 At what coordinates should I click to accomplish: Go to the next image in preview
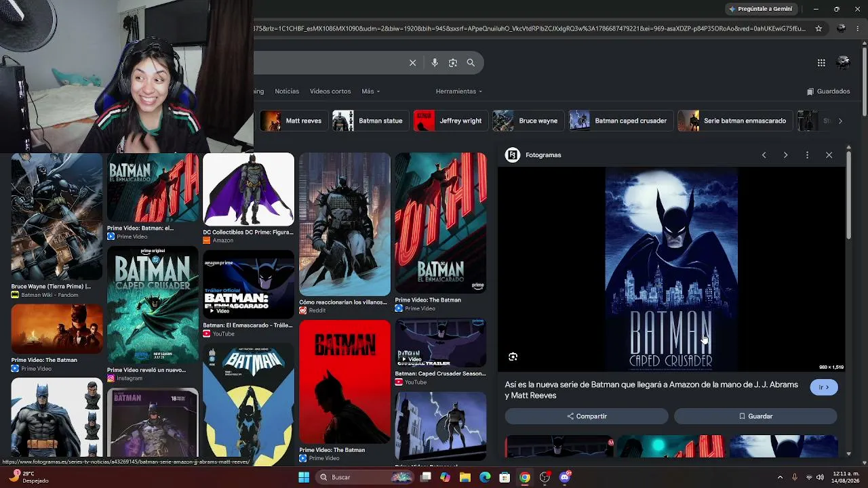tap(785, 155)
